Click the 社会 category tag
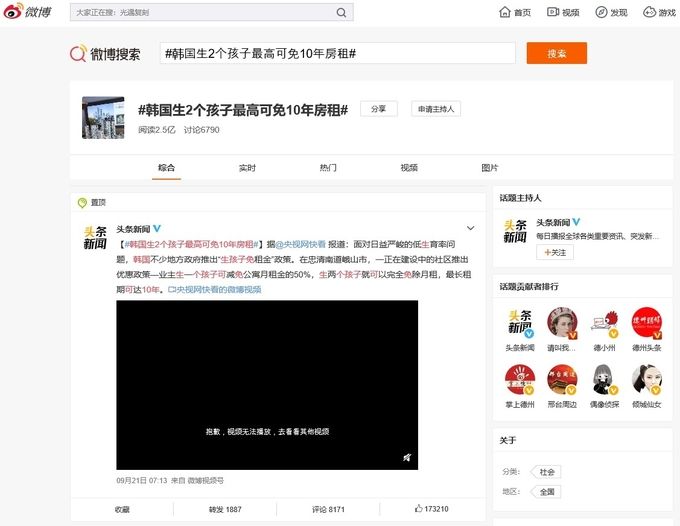The width and height of the screenshot is (680, 526). pyautogui.click(x=546, y=472)
